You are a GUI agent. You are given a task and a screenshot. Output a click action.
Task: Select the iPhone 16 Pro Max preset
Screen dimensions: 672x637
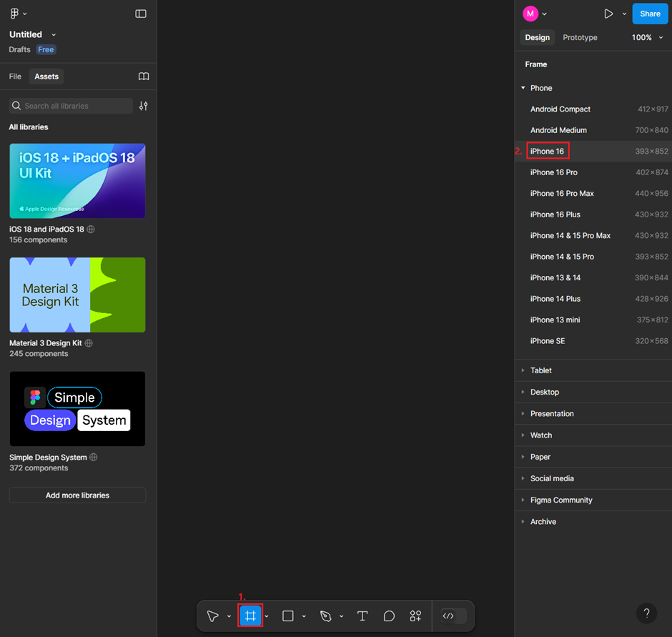point(593,193)
